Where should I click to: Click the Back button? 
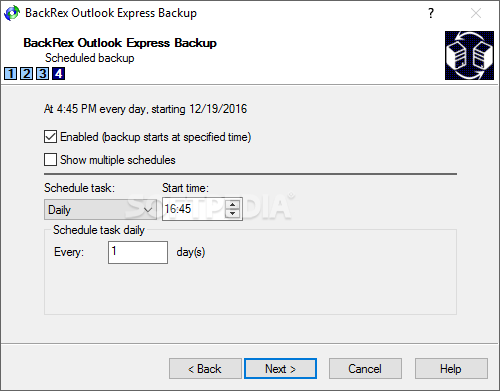tap(205, 369)
